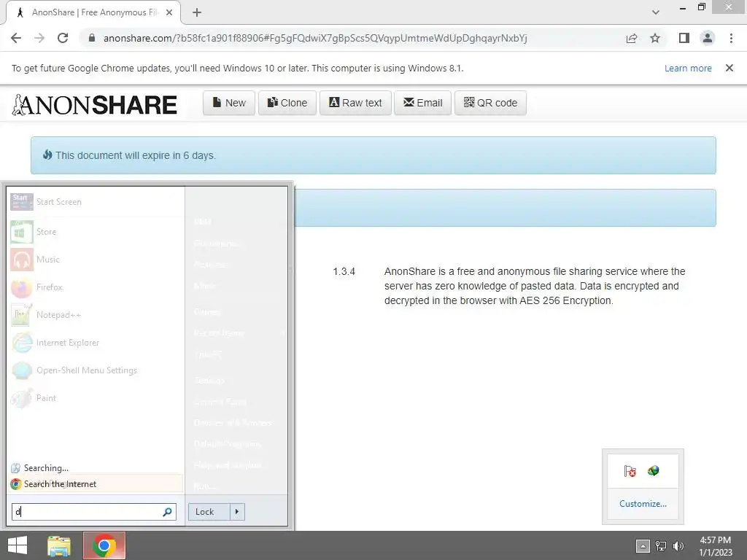Open the Chrome tab search chevron
Viewport: 747px width, 560px height.
coord(656,12)
